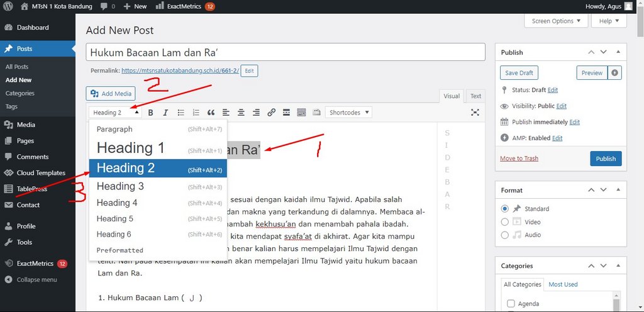
Task: Toggle the toolbar (kitchen sink) icon
Action: tap(301, 113)
